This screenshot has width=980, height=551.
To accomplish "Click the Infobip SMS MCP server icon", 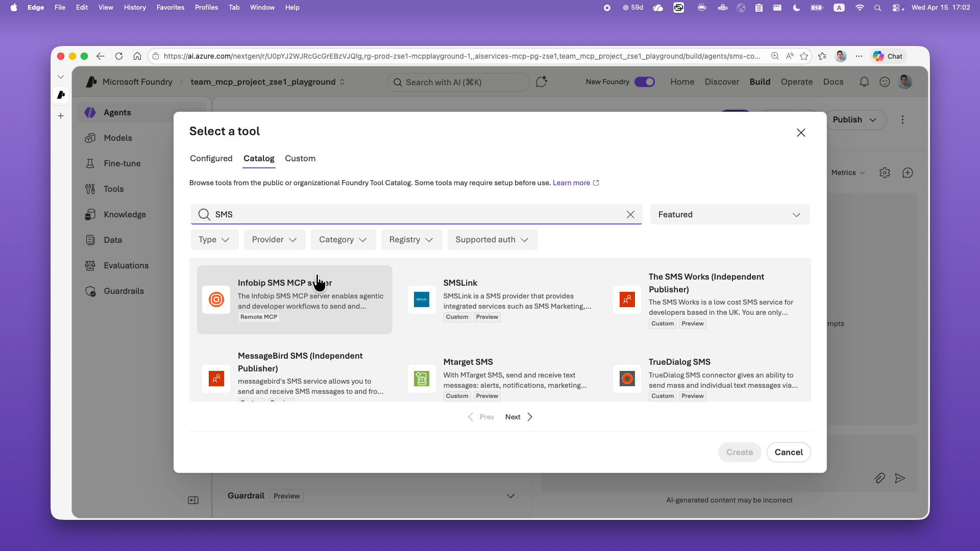I will coord(216,299).
